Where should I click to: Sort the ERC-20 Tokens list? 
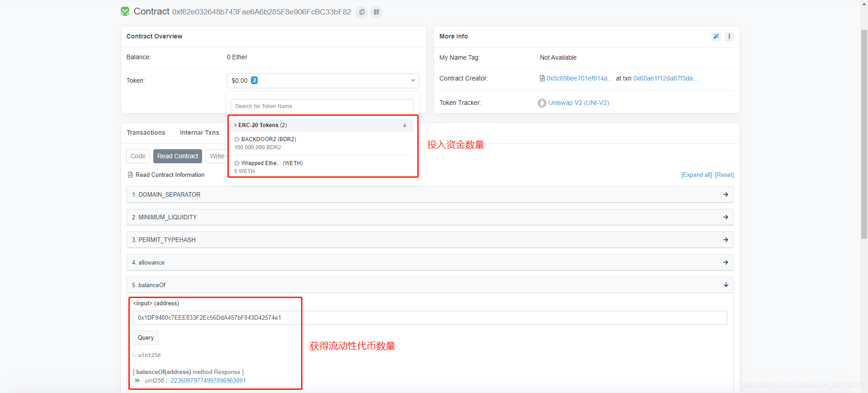(405, 125)
